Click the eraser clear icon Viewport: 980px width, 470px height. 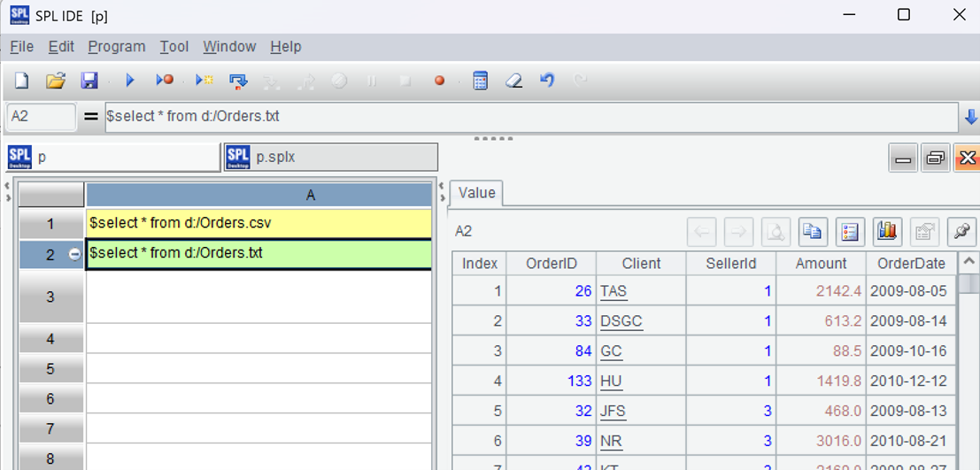click(513, 81)
